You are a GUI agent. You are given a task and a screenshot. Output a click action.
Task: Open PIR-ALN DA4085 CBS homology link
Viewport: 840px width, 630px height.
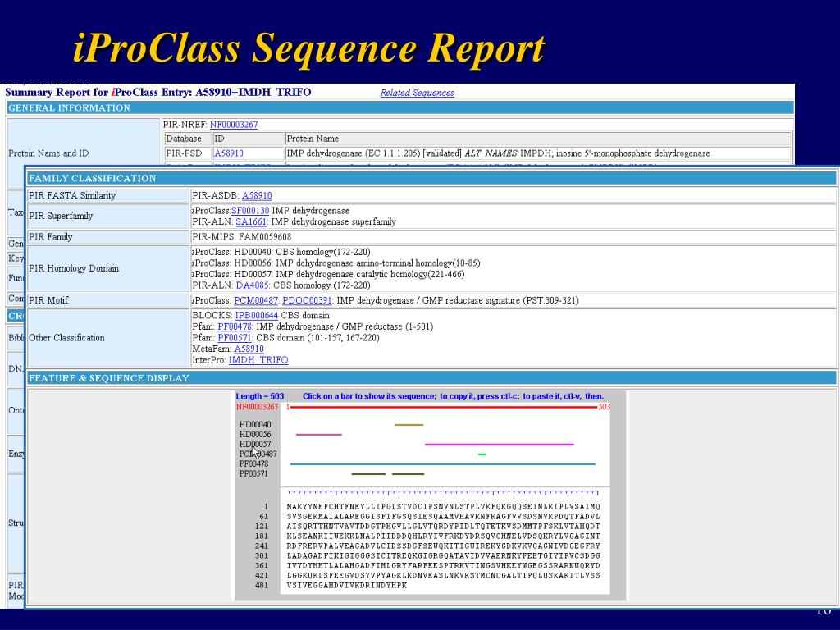(x=252, y=285)
